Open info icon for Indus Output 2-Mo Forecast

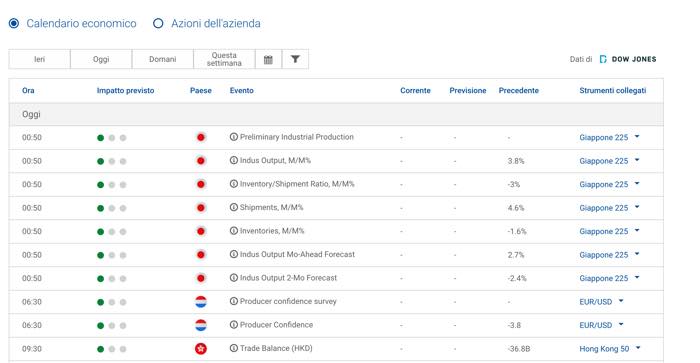[x=233, y=278]
